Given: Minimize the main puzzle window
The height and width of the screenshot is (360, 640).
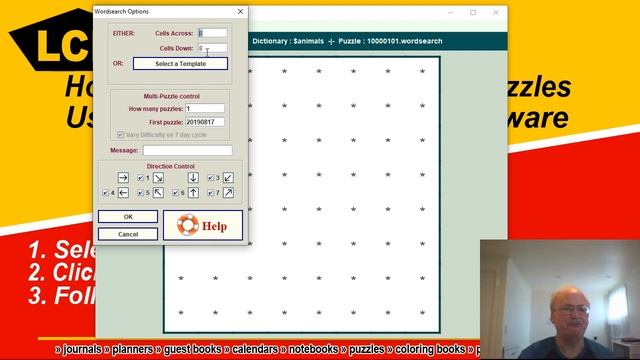Looking at the screenshot, I should point(451,13).
